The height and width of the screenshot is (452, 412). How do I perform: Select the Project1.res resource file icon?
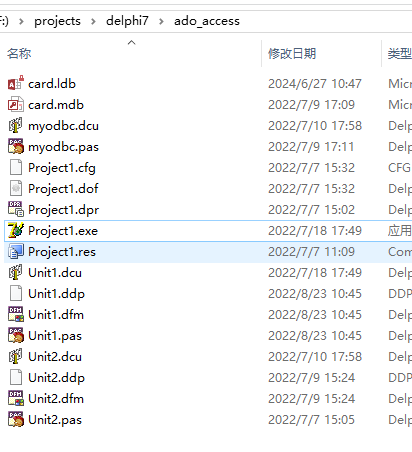16,251
